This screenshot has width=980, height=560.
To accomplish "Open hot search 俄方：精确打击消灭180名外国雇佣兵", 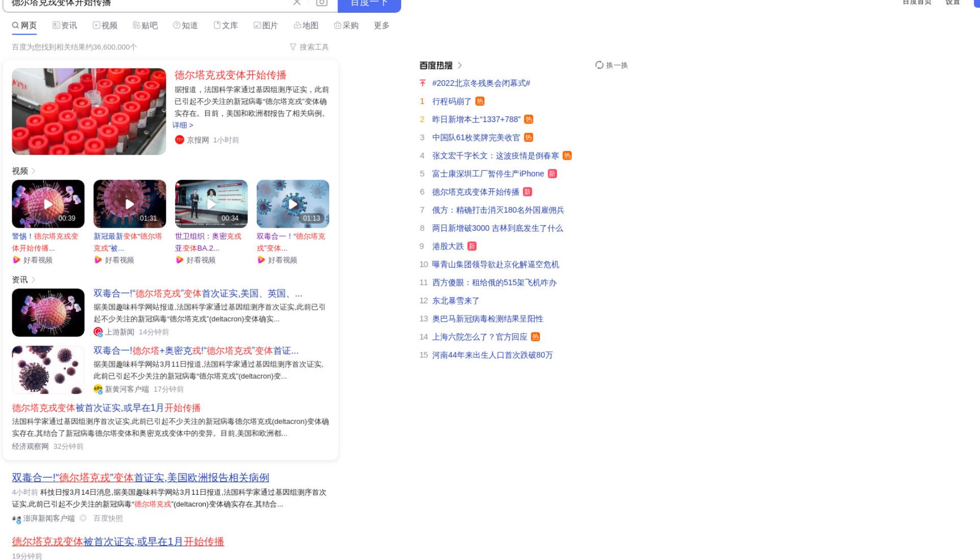I will point(498,210).
